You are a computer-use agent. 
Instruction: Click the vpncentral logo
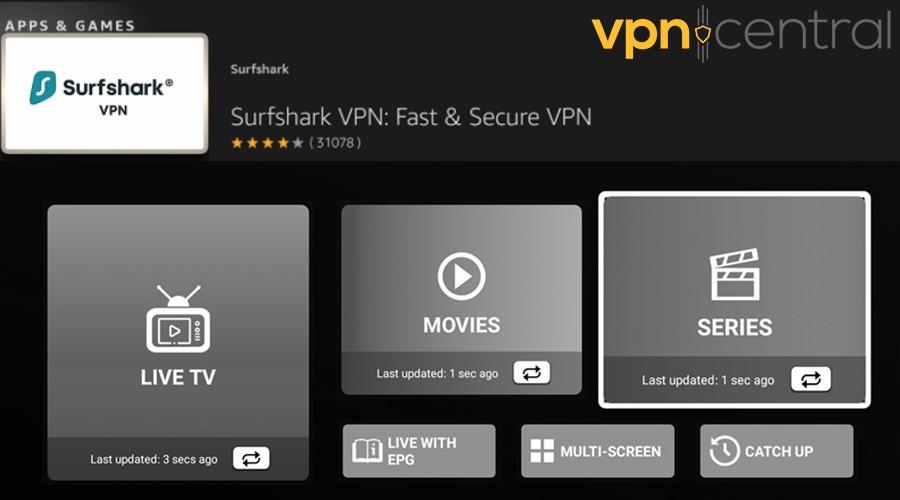tap(741, 32)
